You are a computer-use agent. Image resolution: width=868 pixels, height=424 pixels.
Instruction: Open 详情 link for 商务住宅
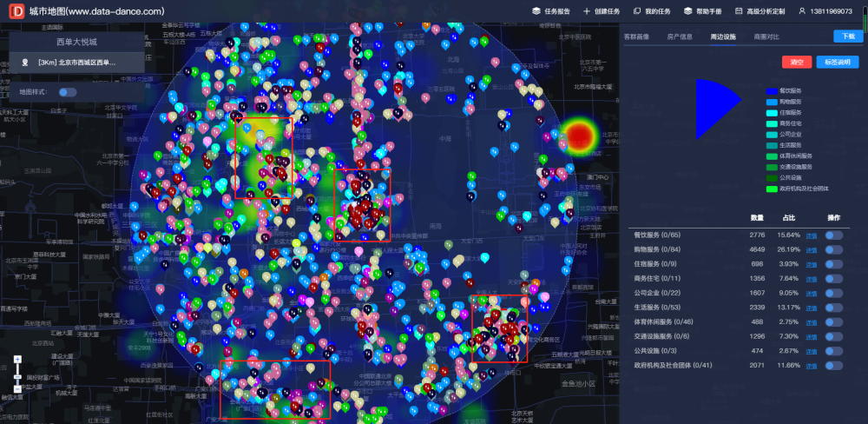(x=811, y=279)
